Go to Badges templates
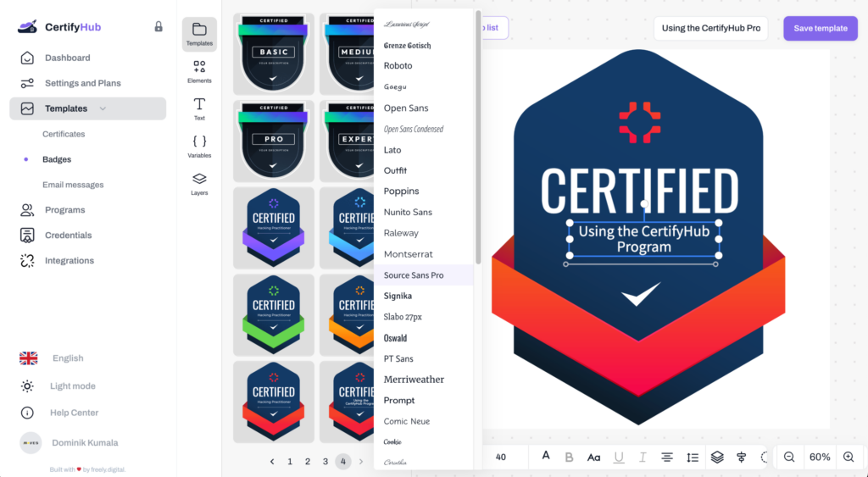This screenshot has height=477, width=868. coord(57,159)
